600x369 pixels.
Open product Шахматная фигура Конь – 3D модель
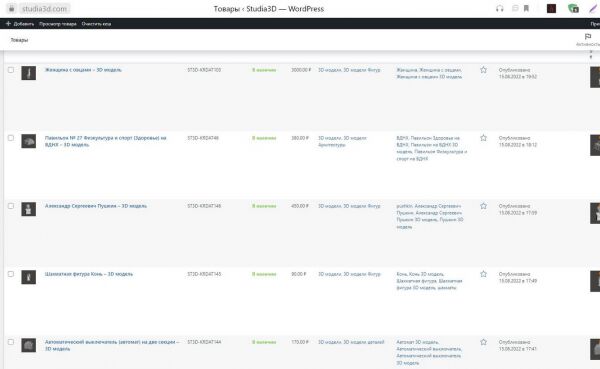point(89,274)
